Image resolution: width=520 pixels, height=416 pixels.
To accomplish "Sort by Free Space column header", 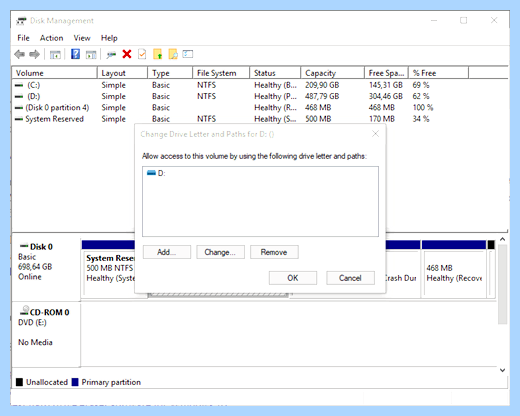I will point(386,73).
